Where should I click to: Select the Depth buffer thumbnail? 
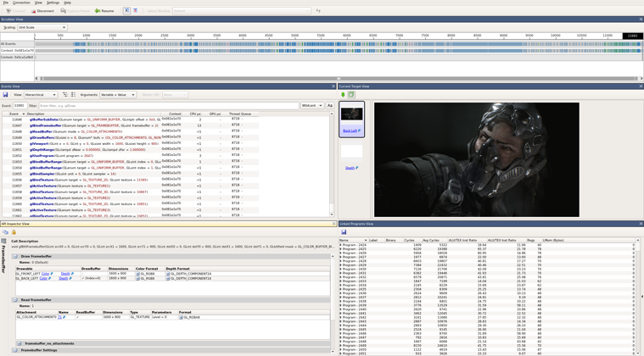click(351, 151)
